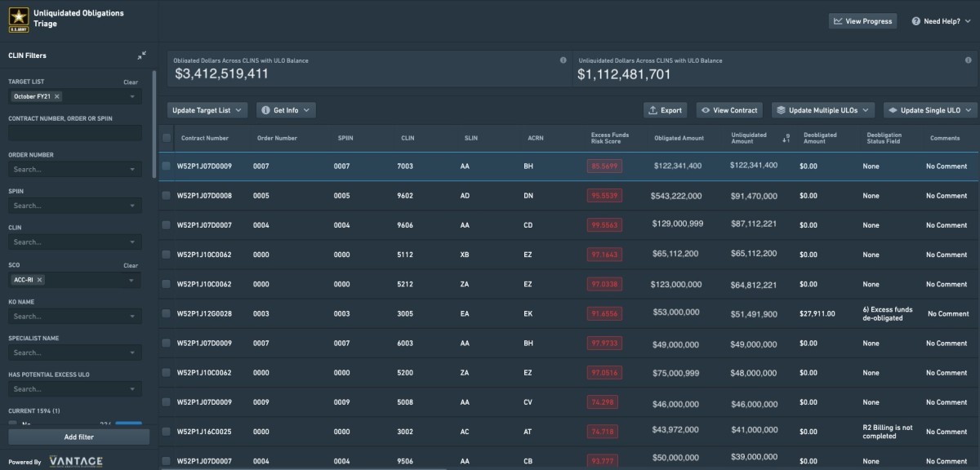This screenshot has width=980, height=470.
Task: Click the info icon on Obligated Dollars card
Action: click(x=563, y=60)
